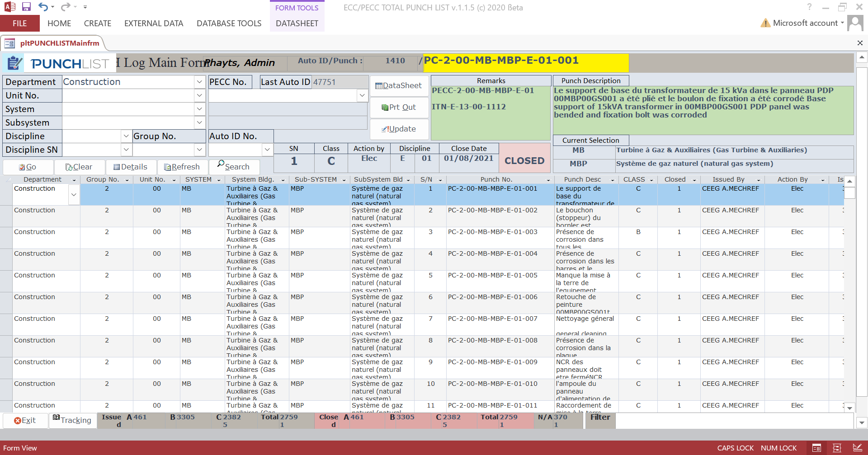Undo the last action
This screenshot has height=455, width=868.
pos(43,7)
